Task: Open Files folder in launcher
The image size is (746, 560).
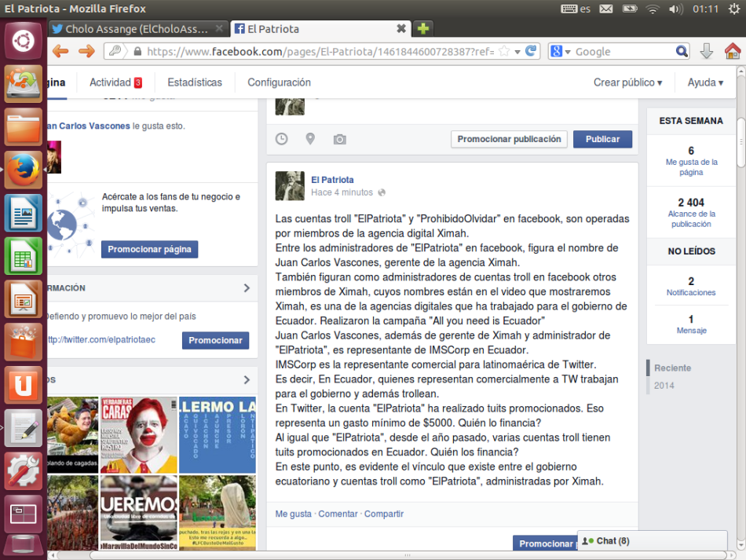Action: (x=24, y=126)
